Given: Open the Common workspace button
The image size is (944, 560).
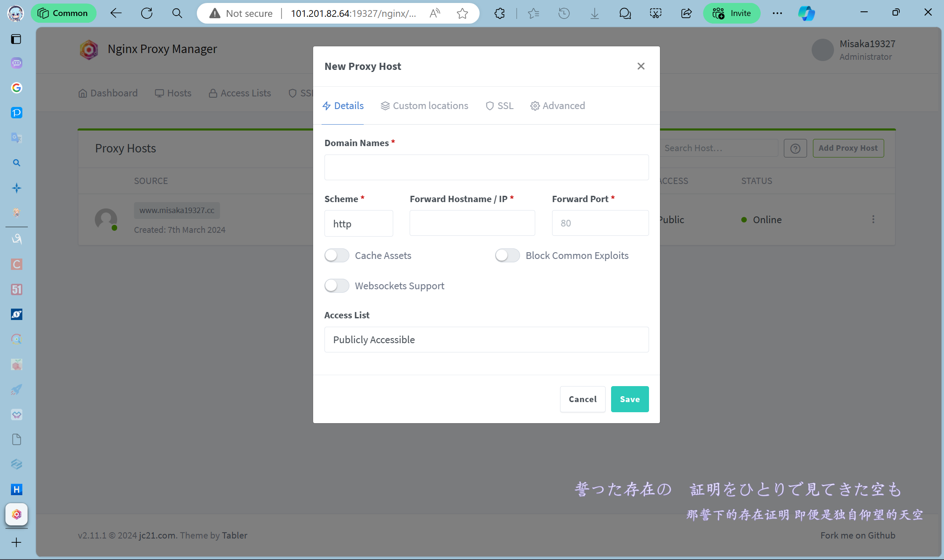Looking at the screenshot, I should coord(63,13).
